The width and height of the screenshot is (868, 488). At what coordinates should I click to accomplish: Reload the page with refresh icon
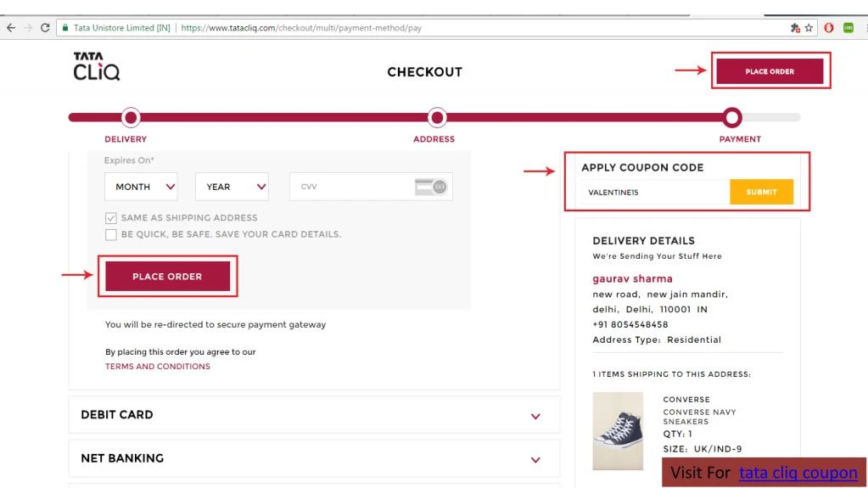[45, 28]
